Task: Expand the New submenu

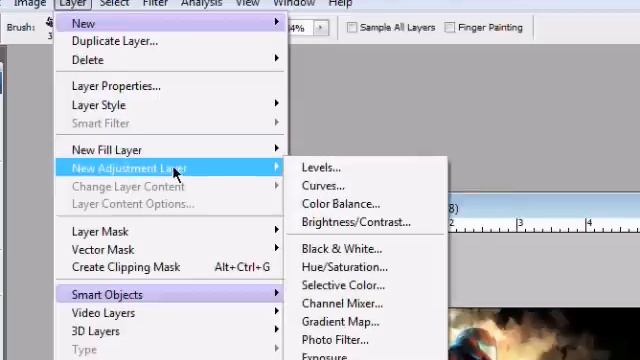Action: (x=171, y=23)
